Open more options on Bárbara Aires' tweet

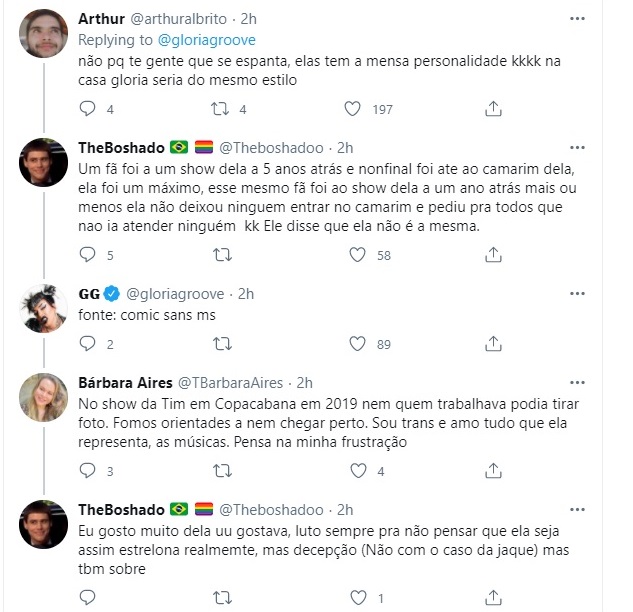point(578,382)
